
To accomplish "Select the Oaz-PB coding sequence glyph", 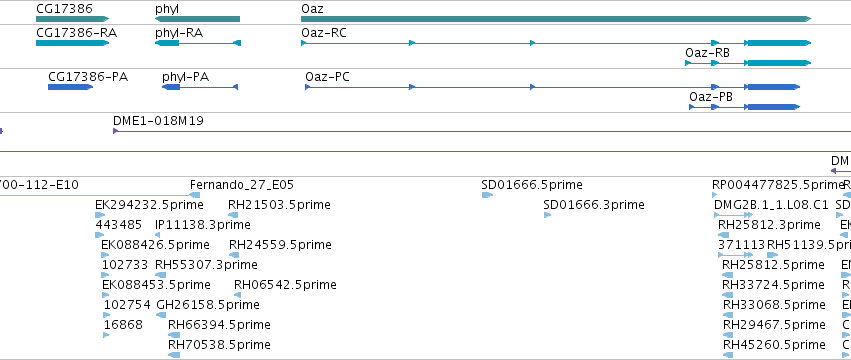I will point(745,107).
